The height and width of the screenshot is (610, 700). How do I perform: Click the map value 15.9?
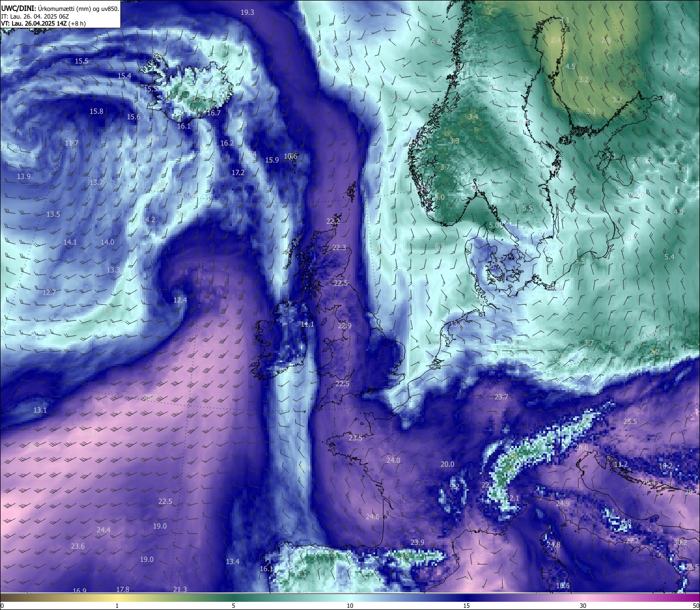click(272, 160)
